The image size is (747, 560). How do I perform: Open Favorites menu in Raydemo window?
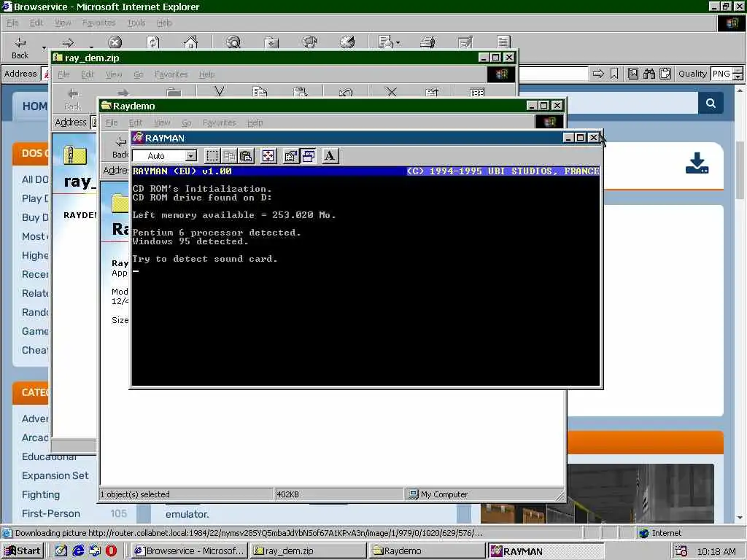219,122
